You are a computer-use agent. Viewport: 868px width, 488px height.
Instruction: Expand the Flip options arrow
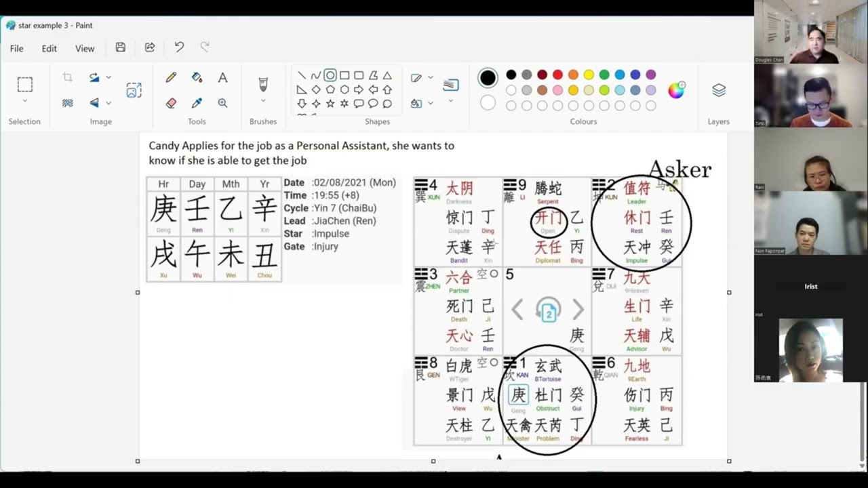point(108,103)
